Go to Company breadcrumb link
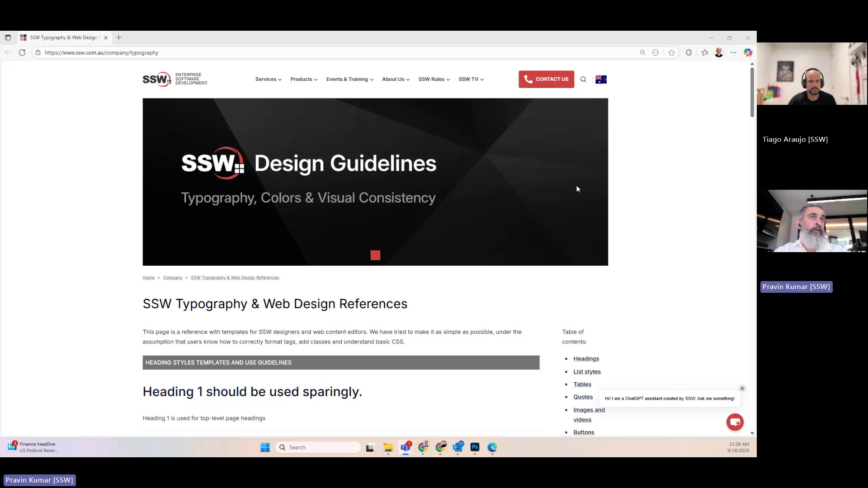The width and height of the screenshot is (868, 488). point(173,277)
